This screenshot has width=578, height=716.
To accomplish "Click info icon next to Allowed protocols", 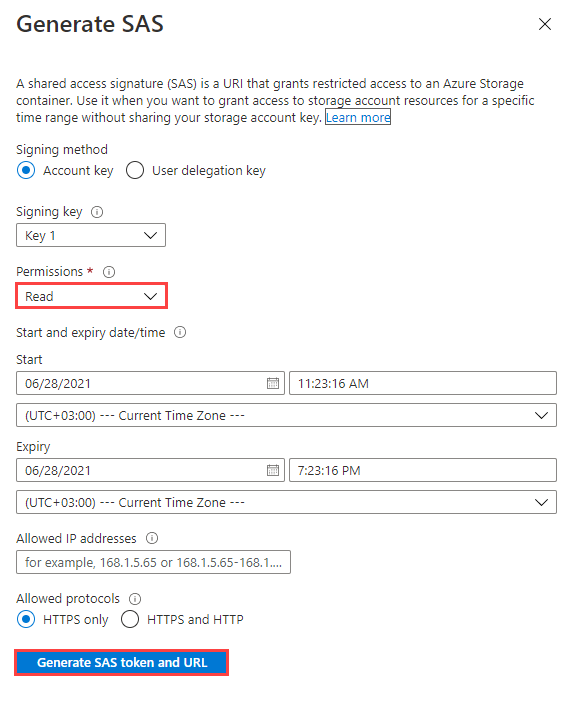I will pyautogui.click(x=135, y=599).
